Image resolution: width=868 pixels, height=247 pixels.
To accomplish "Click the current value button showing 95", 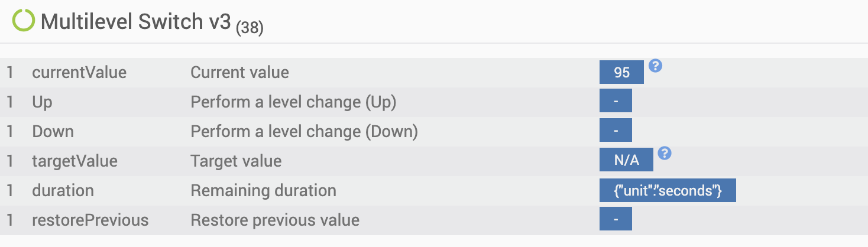I will tap(621, 73).
